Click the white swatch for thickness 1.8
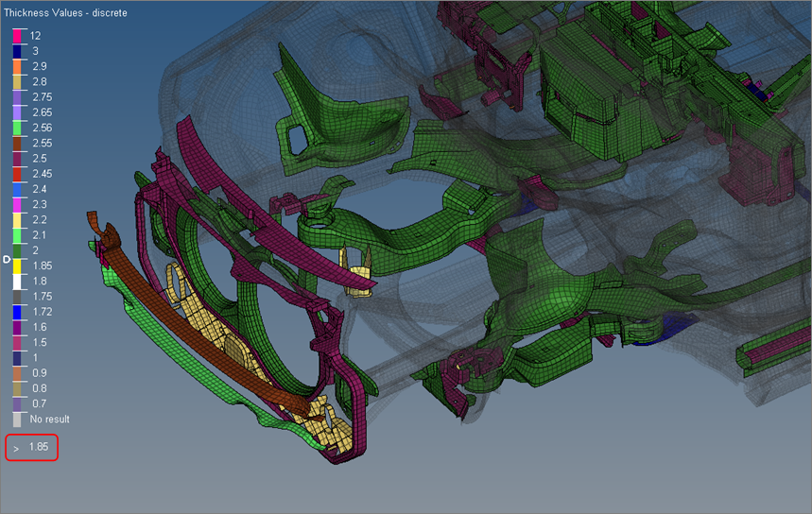 tap(17, 281)
